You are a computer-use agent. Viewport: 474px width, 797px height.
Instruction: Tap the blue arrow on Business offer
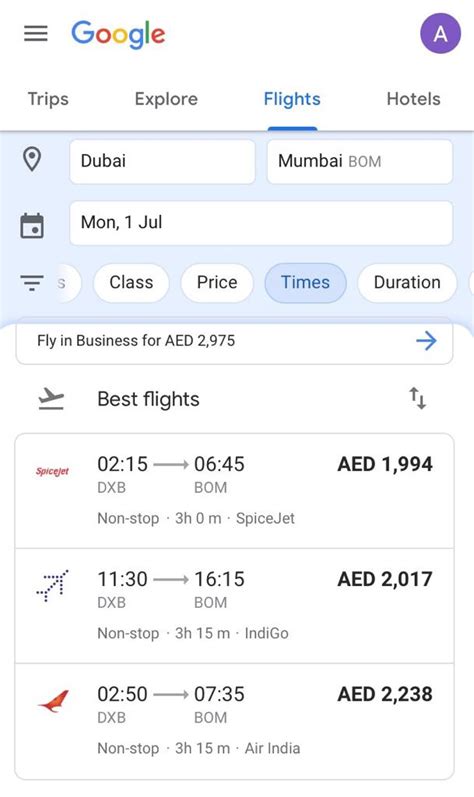tap(426, 341)
